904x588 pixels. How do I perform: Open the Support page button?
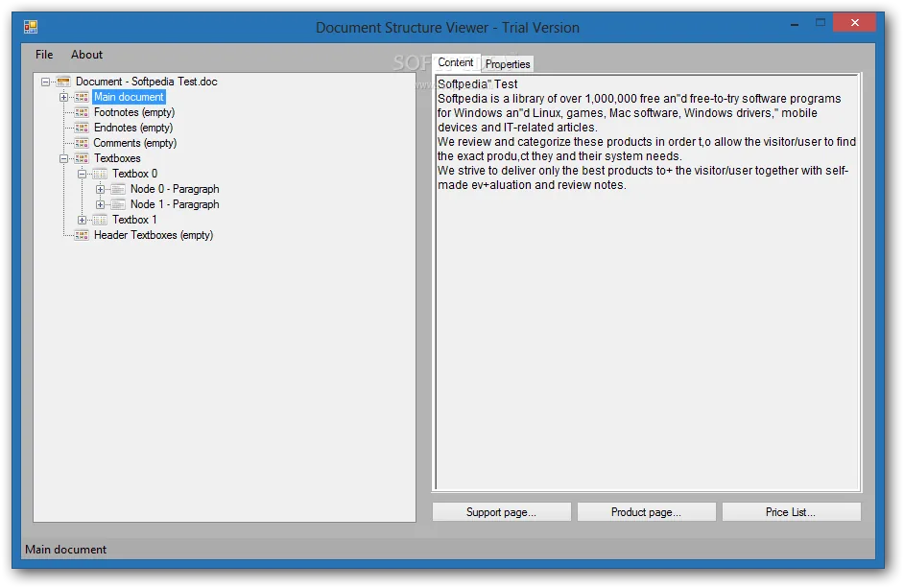click(501, 512)
